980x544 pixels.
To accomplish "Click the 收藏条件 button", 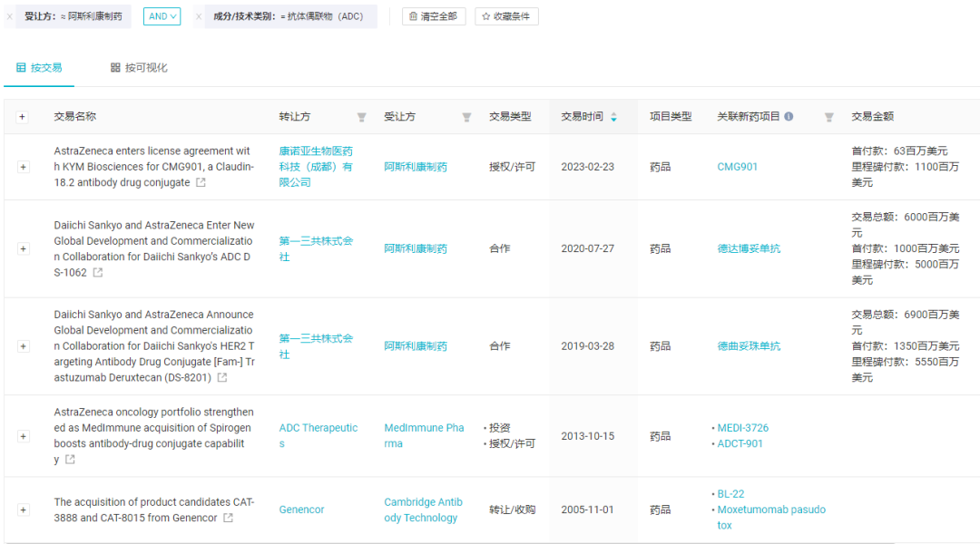I will [506, 16].
